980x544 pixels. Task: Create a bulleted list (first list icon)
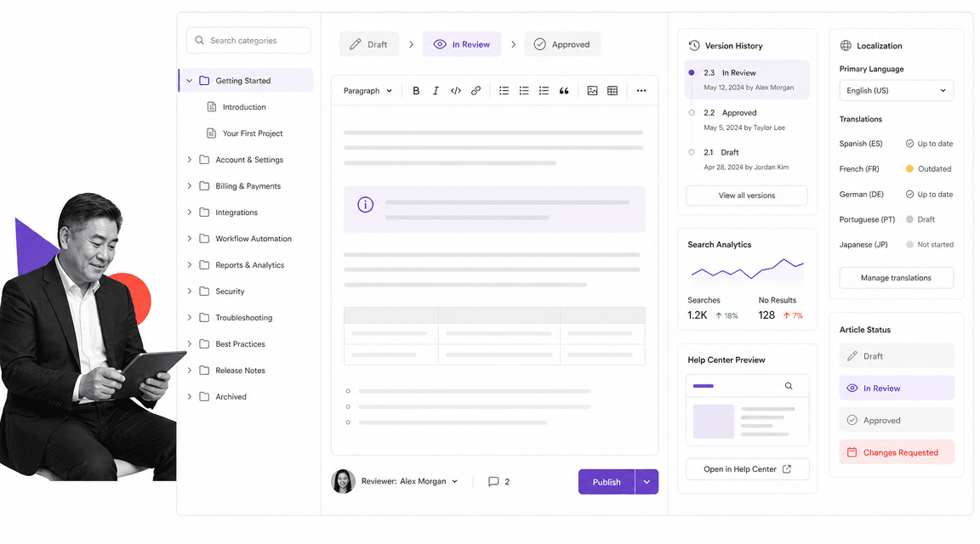(504, 91)
